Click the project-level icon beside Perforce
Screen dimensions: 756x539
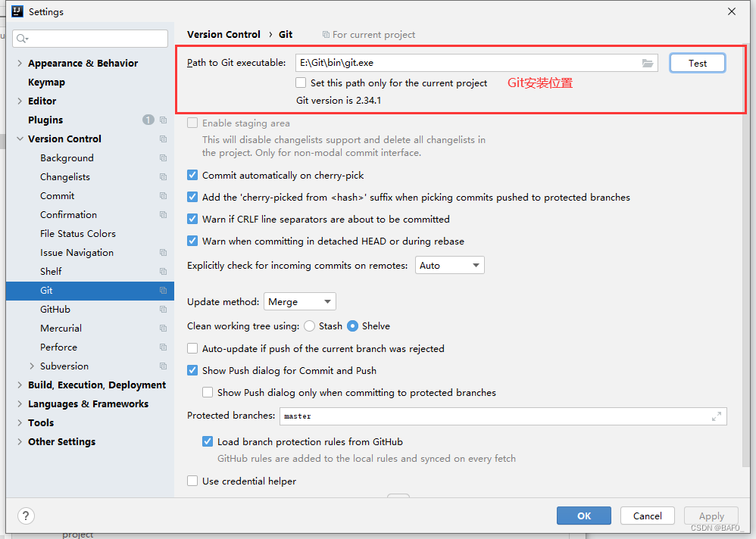(164, 347)
